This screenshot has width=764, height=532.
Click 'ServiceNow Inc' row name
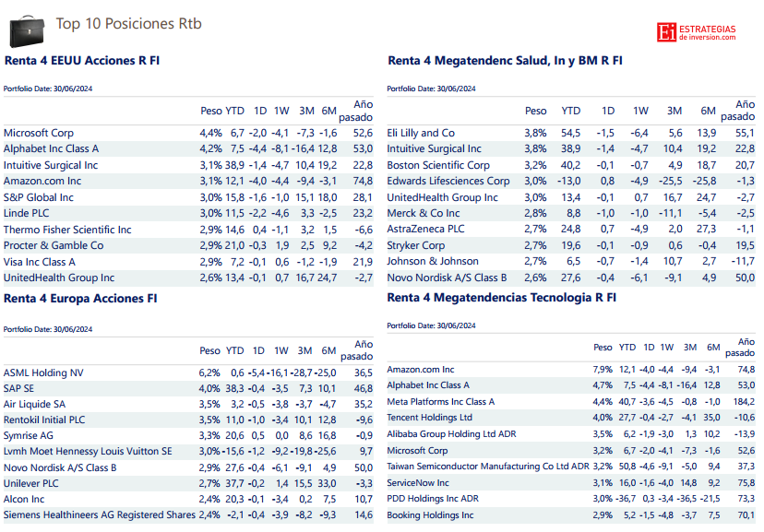tap(418, 483)
